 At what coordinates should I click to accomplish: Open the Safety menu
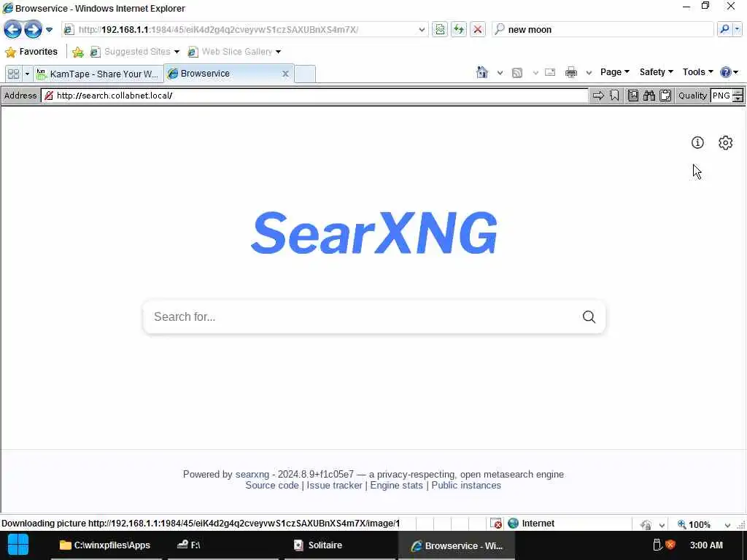click(656, 72)
